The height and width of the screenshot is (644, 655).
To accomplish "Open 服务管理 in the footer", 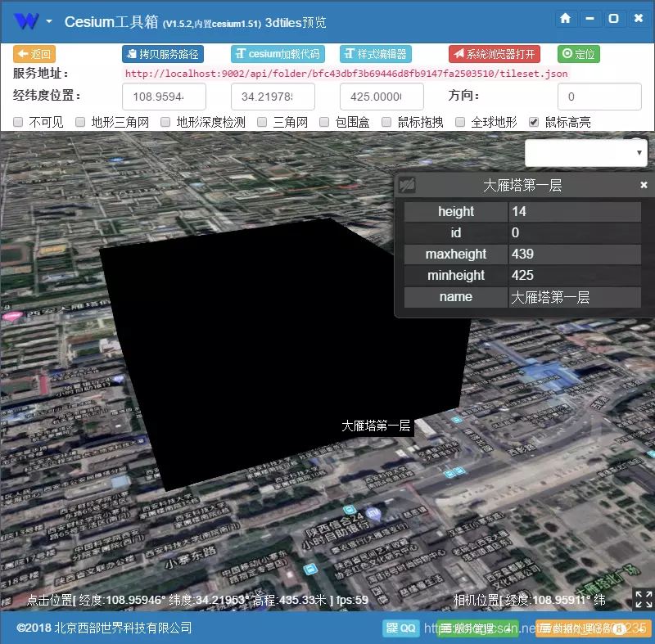I will pyautogui.click(x=477, y=628).
